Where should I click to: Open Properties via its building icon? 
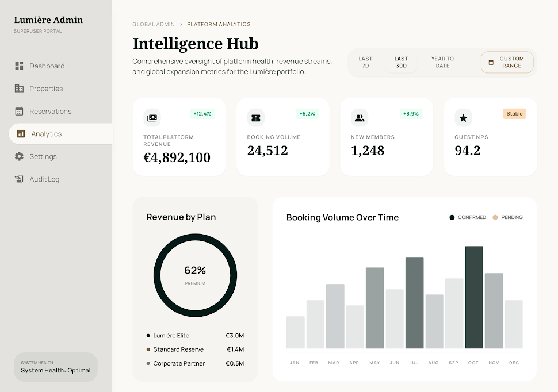pos(18,88)
